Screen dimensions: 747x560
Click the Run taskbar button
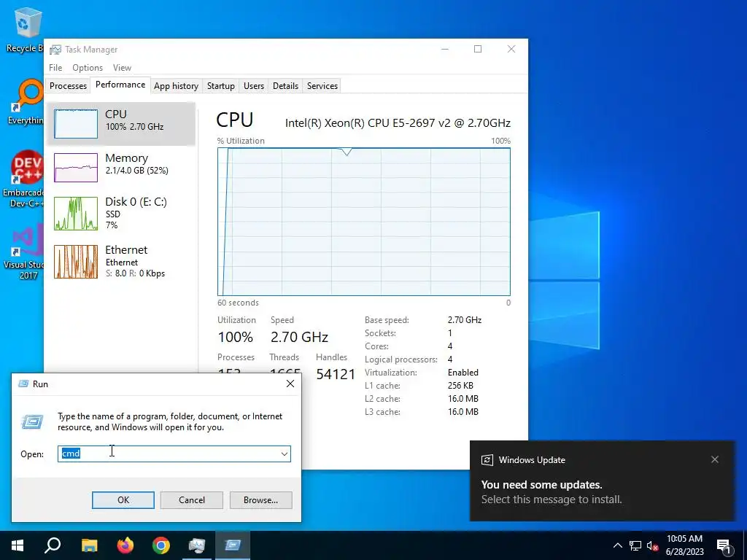pyautogui.click(x=233, y=545)
